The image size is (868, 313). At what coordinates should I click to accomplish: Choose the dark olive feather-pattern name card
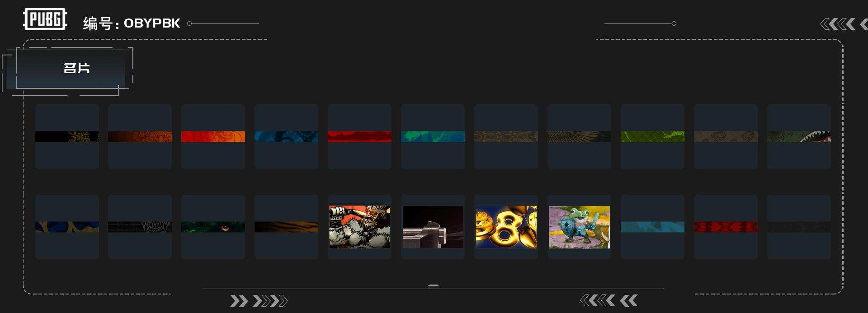(580, 136)
